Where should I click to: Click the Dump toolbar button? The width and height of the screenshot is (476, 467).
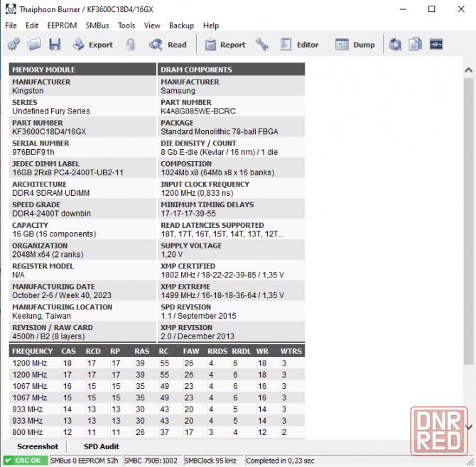point(357,45)
